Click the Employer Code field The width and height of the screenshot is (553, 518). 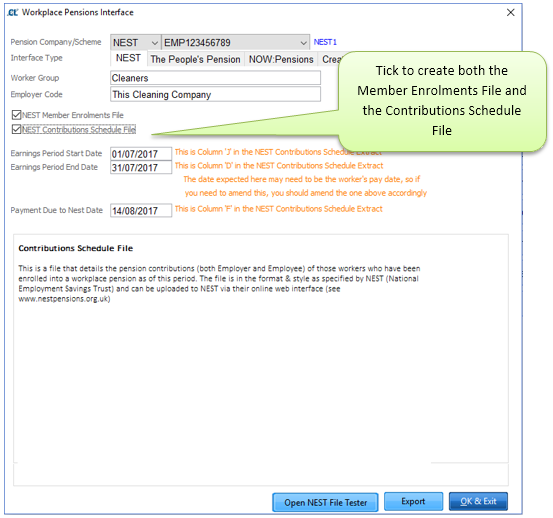(x=215, y=95)
